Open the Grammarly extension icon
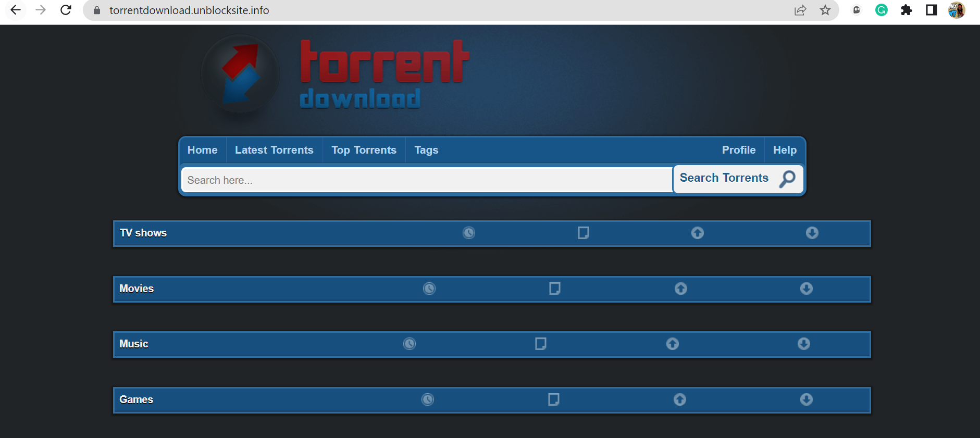 [882, 10]
